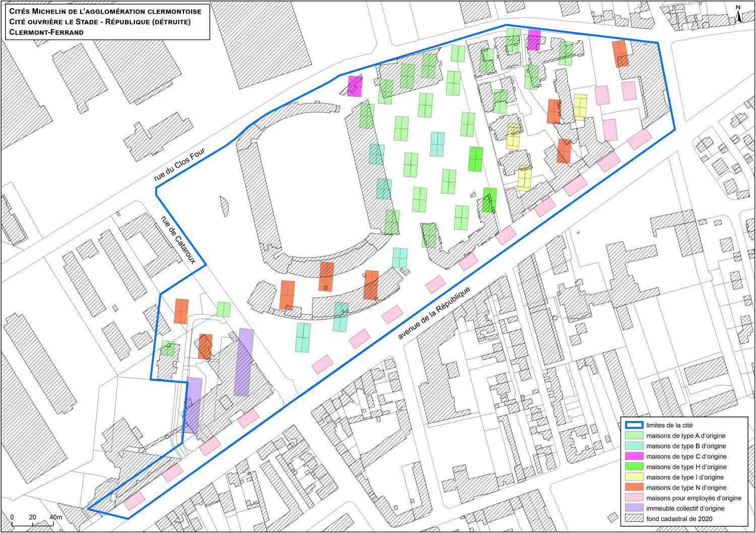Click 'maisons de type B d'origine' label
The height and width of the screenshot is (533, 756).
point(686,446)
